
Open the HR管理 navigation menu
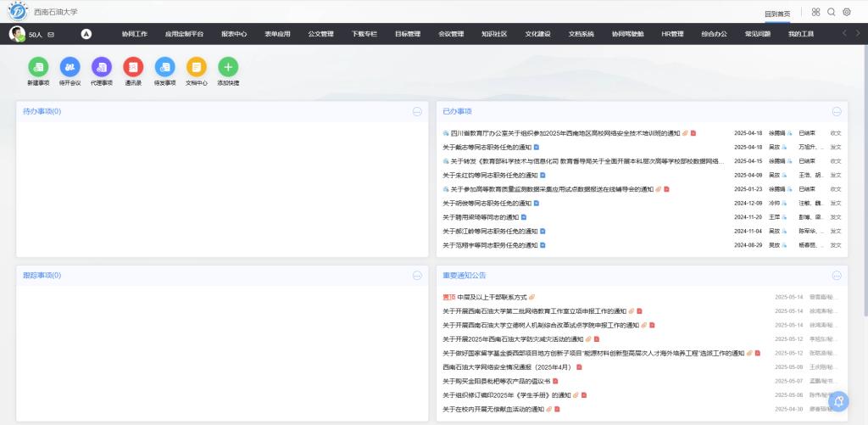point(672,34)
